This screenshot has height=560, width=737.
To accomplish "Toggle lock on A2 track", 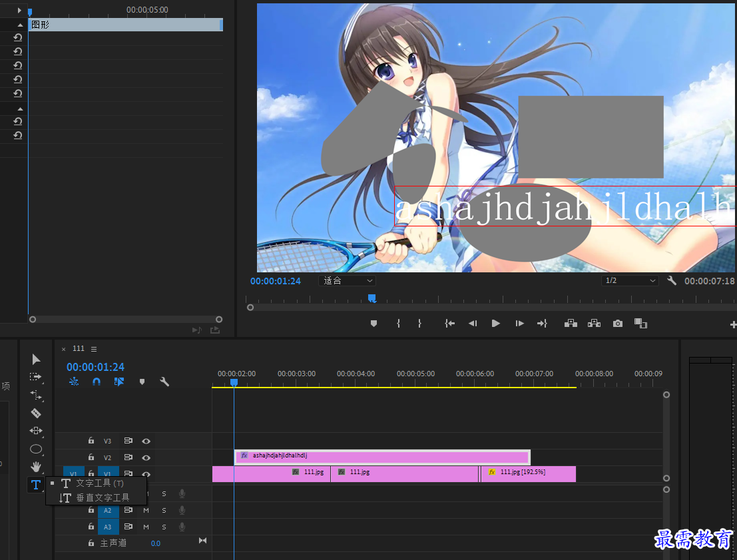I will [91, 509].
